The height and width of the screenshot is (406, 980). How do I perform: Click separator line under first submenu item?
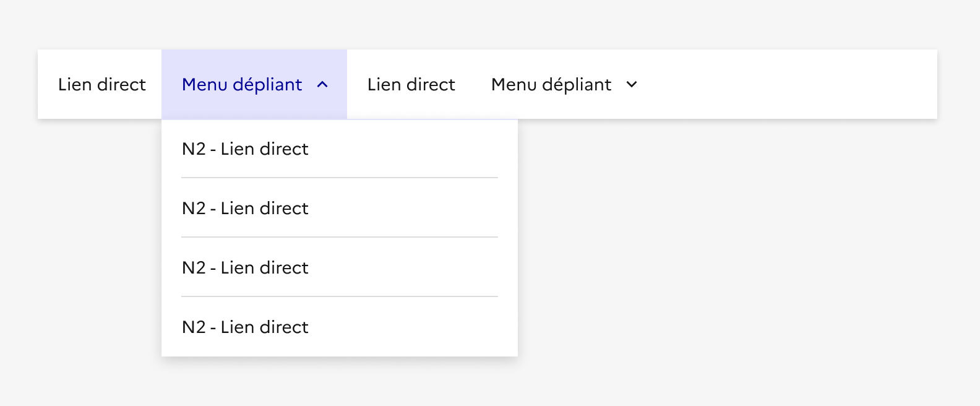tap(339, 178)
